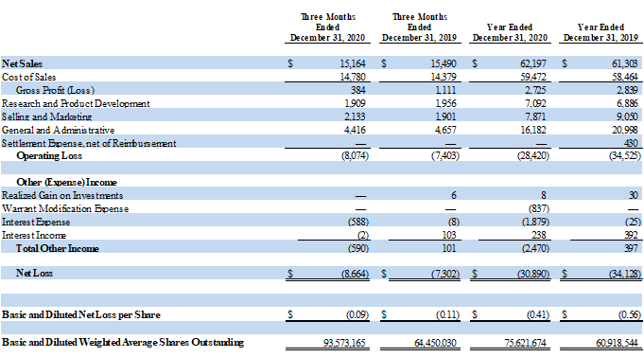Viewport: 644px width, 357px height.
Task: Click Selling and Marketing value 9,050
Action: pos(627,116)
